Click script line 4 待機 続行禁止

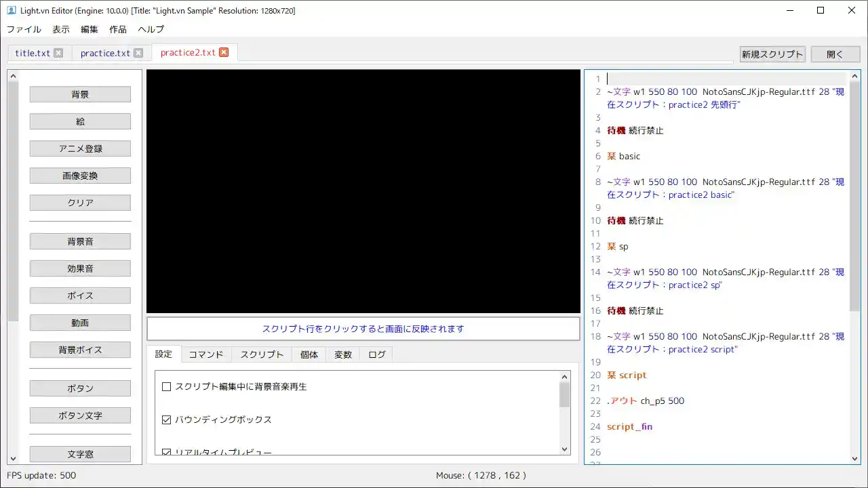(635, 130)
